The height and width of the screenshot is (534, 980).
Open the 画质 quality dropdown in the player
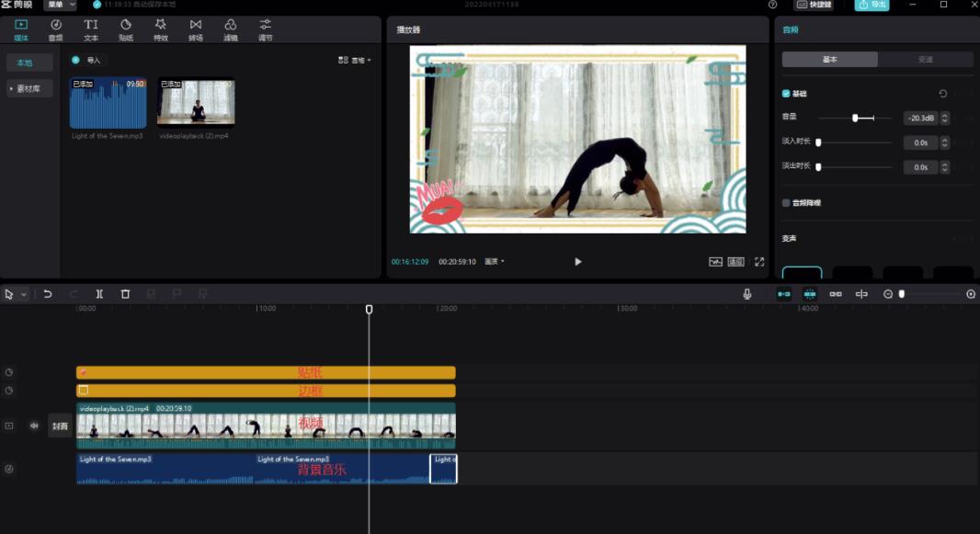(494, 262)
